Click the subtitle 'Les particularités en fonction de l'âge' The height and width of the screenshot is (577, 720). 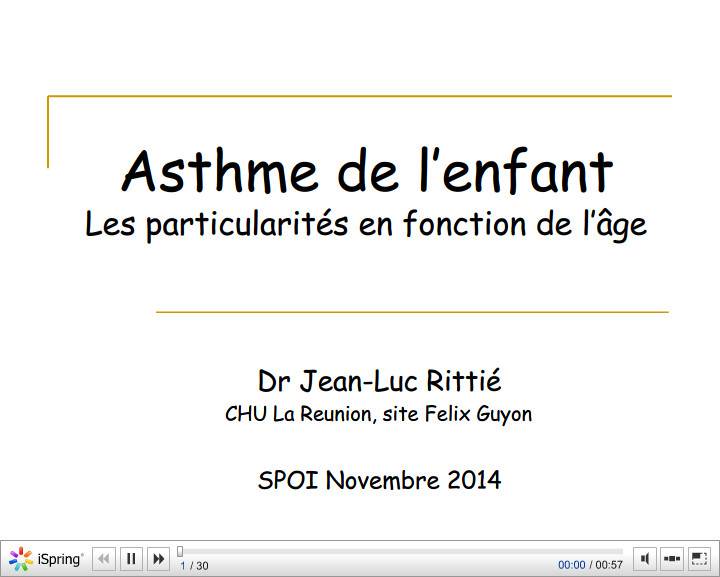[366, 223]
